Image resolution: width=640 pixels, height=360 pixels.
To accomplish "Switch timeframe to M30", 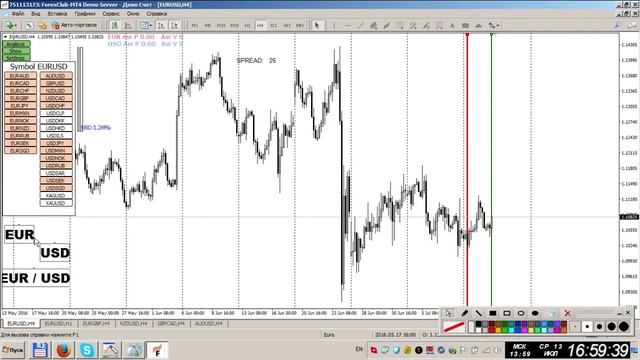I will 234,25.
